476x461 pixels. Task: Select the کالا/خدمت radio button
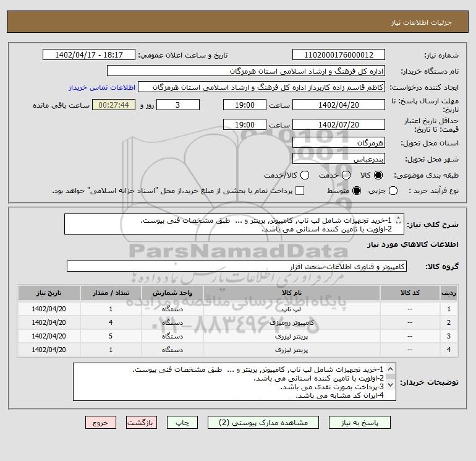click(305, 175)
